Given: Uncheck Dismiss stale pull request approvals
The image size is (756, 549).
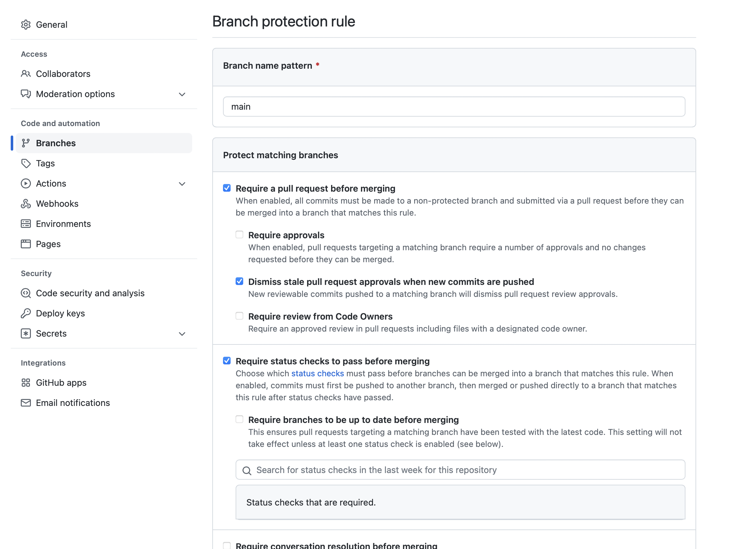Looking at the screenshot, I should pyautogui.click(x=239, y=281).
